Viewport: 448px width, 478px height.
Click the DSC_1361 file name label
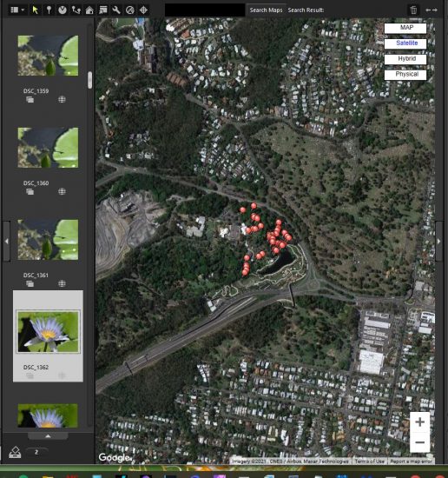pyautogui.click(x=36, y=275)
